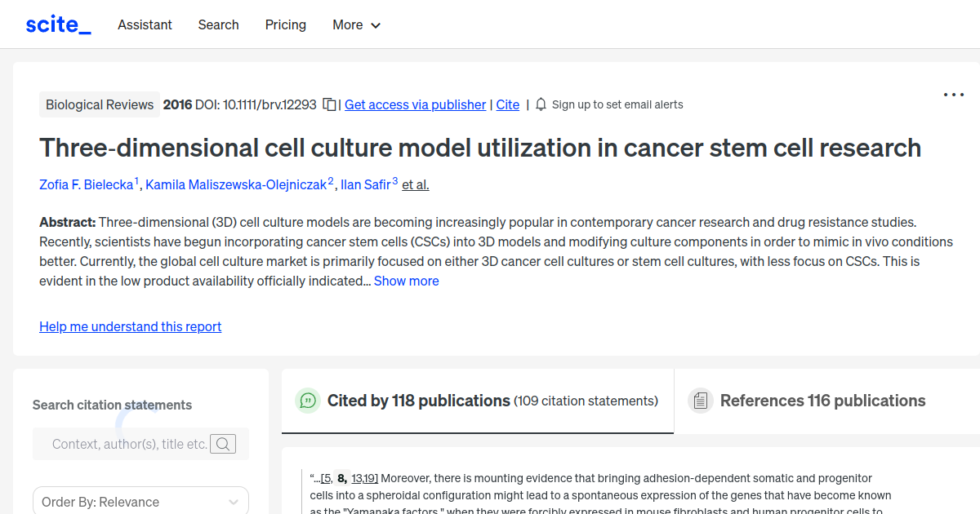Switch to References 116 publications tab
This screenshot has height=514, width=980.
tap(822, 401)
